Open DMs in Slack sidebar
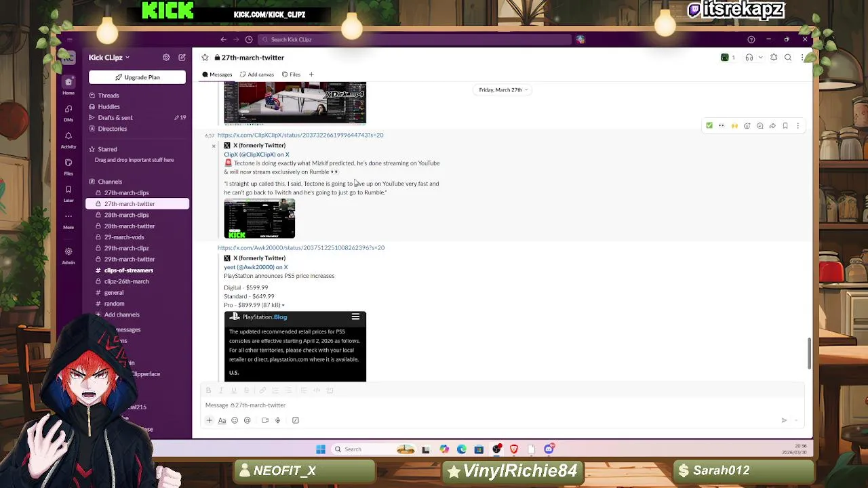The image size is (868, 488). coord(68,112)
